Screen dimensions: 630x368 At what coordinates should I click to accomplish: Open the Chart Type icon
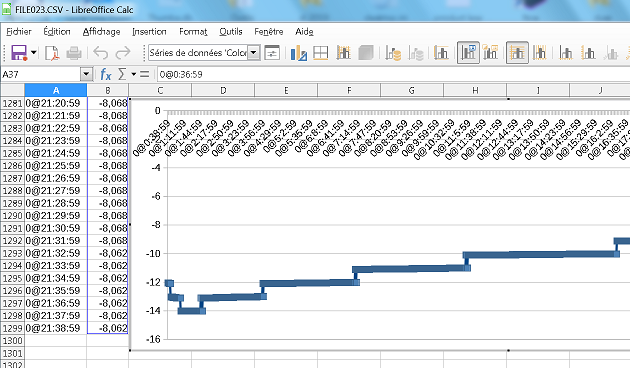pos(299,53)
